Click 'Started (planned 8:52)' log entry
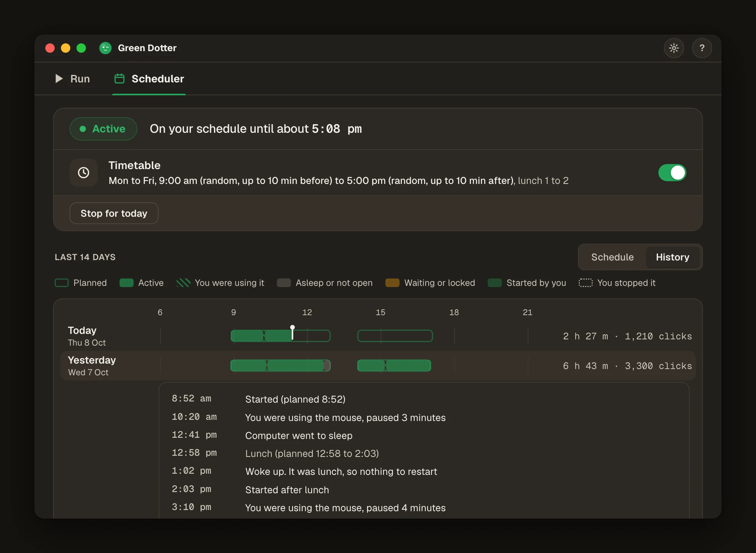The height and width of the screenshot is (553, 756). coord(295,399)
